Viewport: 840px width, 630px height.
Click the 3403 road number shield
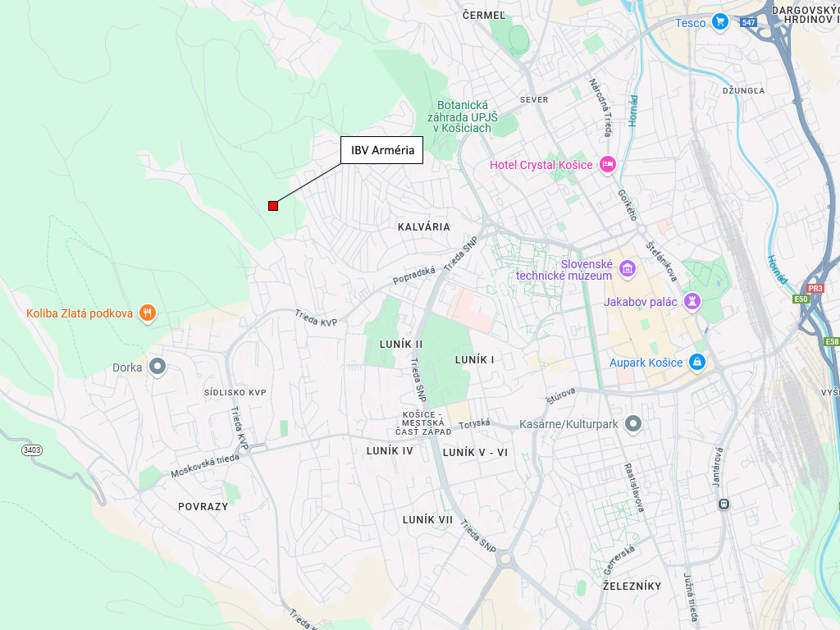(32, 450)
